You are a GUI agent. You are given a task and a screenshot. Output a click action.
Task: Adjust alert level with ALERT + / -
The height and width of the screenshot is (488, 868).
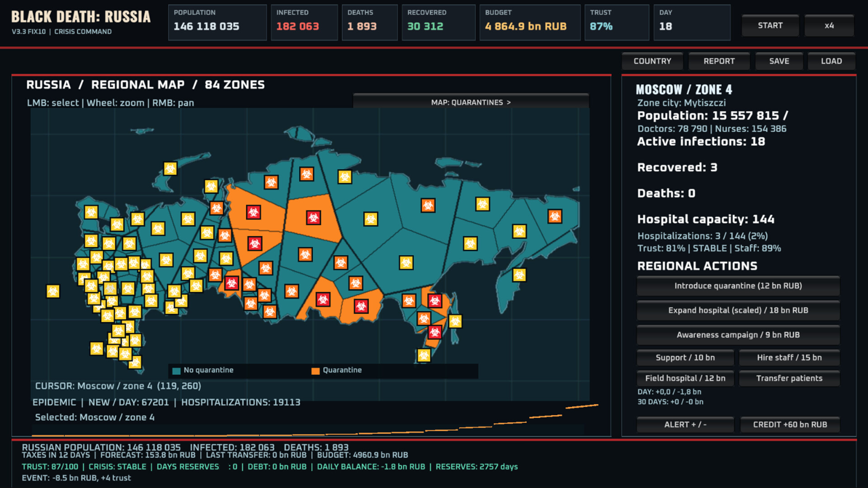685,425
